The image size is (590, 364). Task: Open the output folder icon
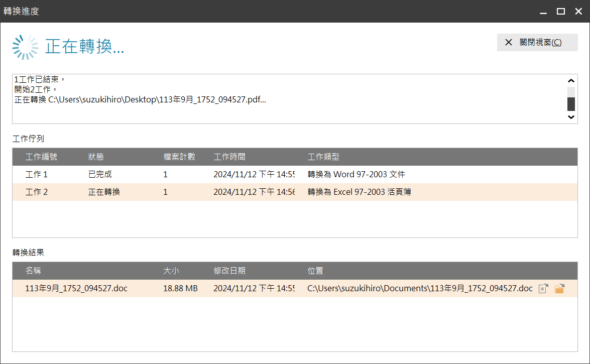tap(559, 288)
